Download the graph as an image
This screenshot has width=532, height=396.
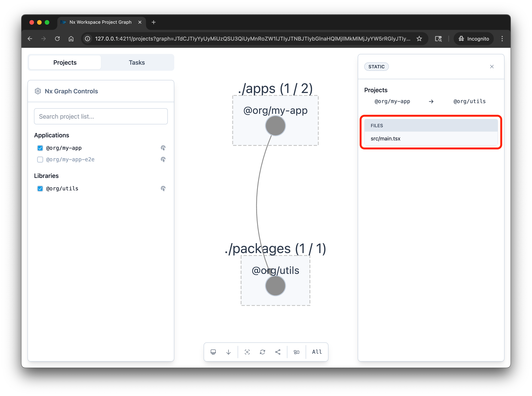pyautogui.click(x=228, y=352)
